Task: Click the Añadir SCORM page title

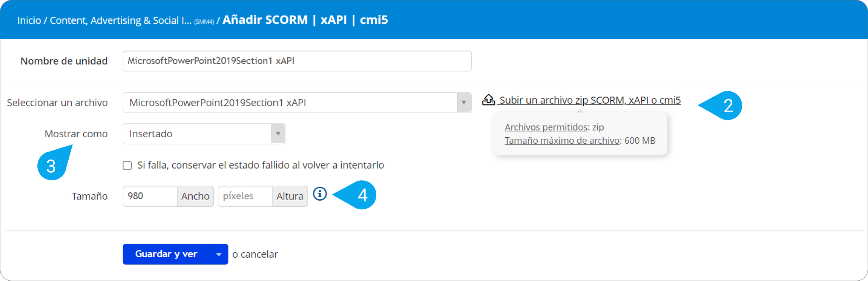Action: 305,20
